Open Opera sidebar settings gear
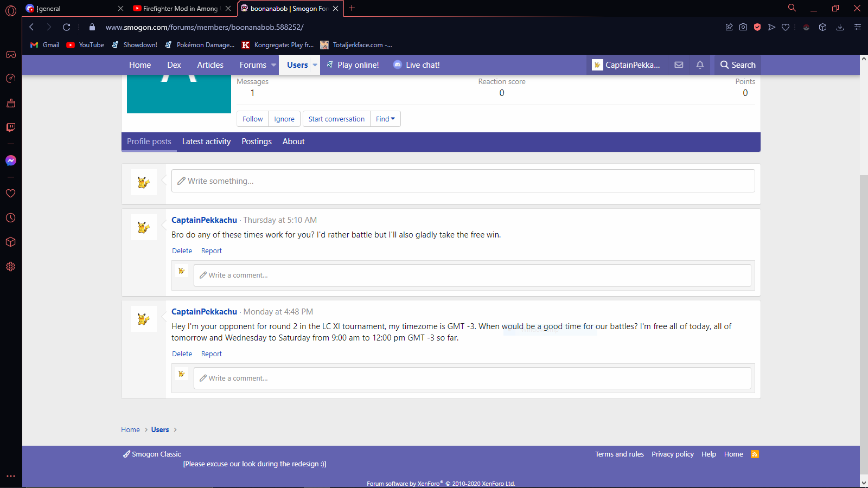The width and height of the screenshot is (868, 488). pyautogui.click(x=10, y=267)
